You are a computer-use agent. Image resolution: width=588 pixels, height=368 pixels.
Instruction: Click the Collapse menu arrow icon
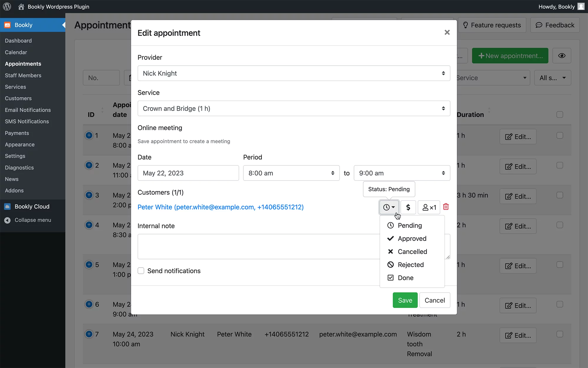7,220
